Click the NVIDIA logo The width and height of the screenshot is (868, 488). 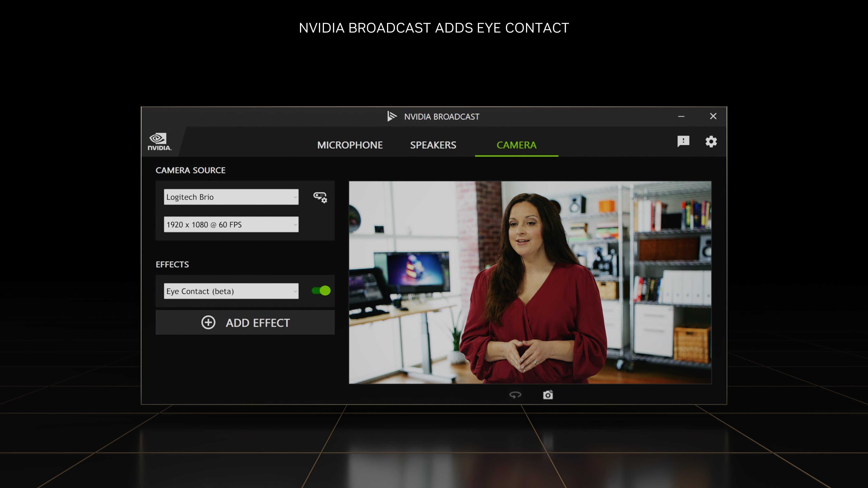159,142
